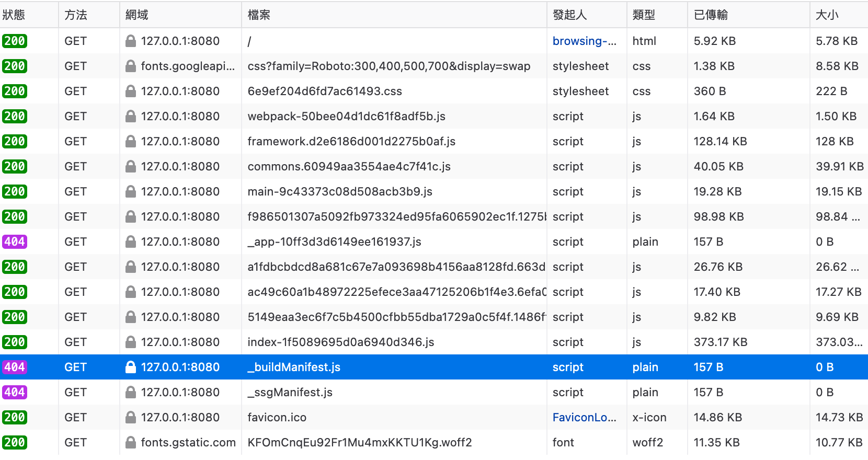The height and width of the screenshot is (460, 868).
Task: Click the x-icon type cell
Action: click(x=649, y=417)
